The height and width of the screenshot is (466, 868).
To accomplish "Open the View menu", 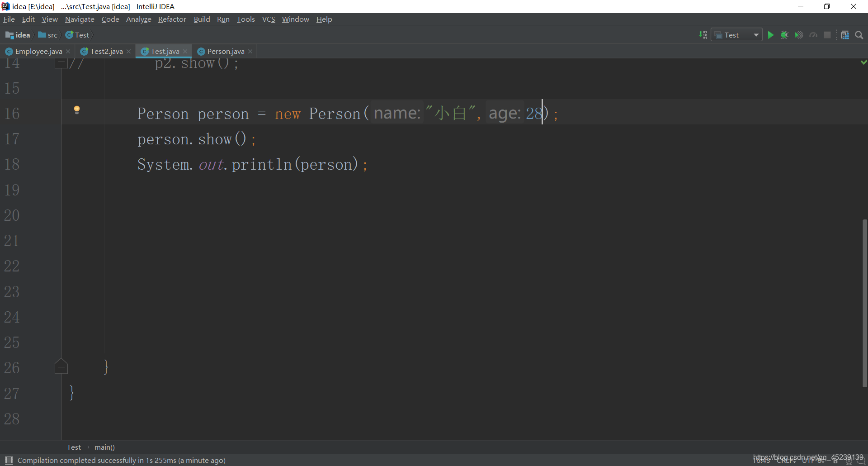I will point(50,19).
